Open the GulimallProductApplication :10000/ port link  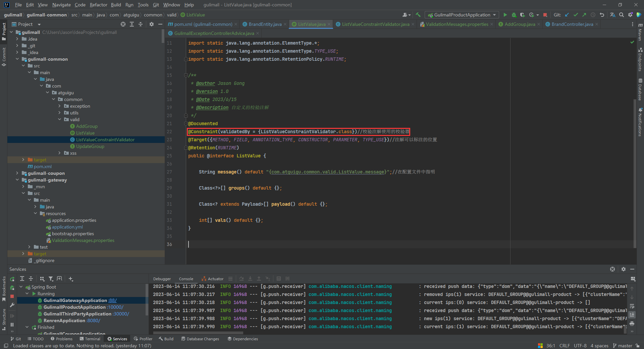[x=115, y=307]
